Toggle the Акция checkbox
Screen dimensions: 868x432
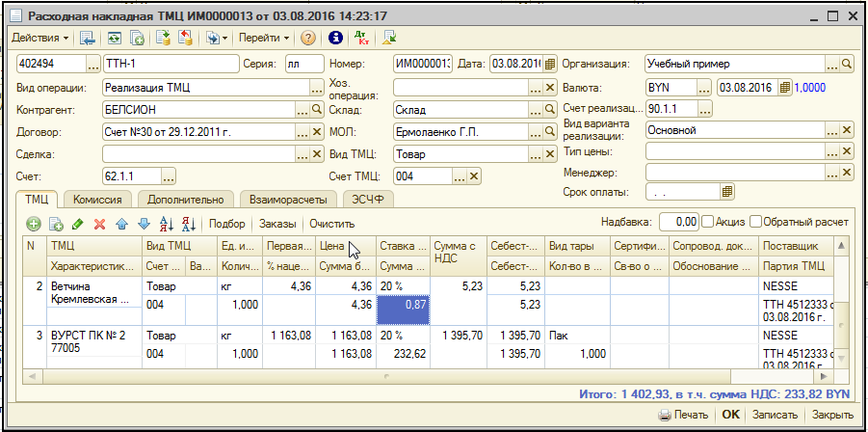click(709, 221)
